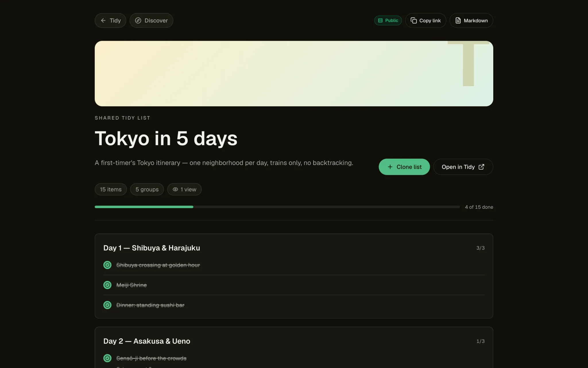Click the Day 1 — Shibuya & Harajuku heading
588x368 pixels.
pyautogui.click(x=152, y=248)
